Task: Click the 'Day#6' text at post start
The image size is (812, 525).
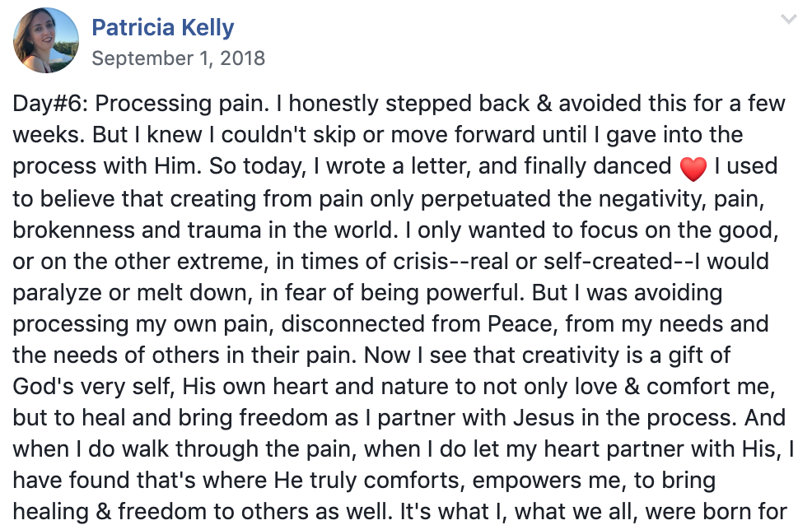Action: click(50, 104)
